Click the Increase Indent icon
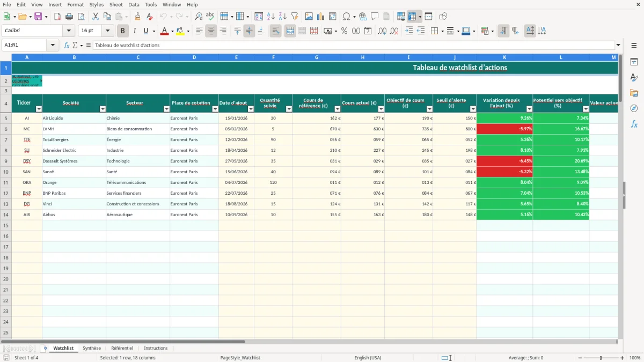Viewport: 644px width, 362px height. (x=409, y=31)
